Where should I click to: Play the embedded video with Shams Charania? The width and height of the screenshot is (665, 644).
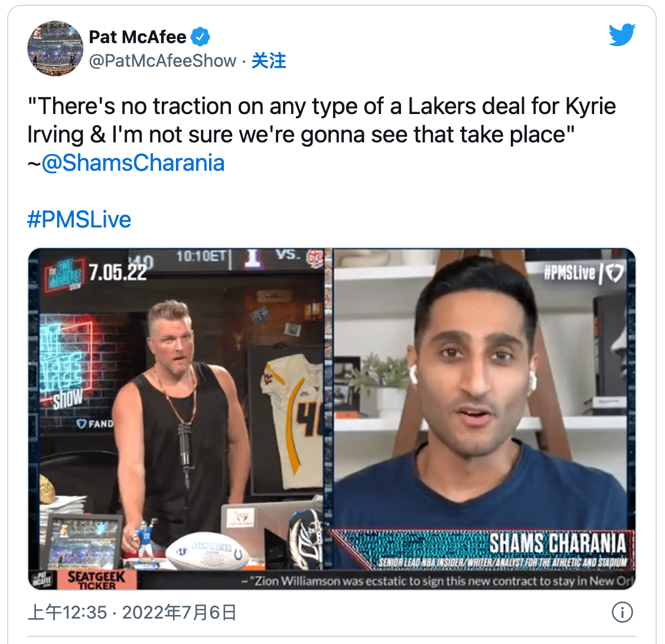(x=332, y=419)
